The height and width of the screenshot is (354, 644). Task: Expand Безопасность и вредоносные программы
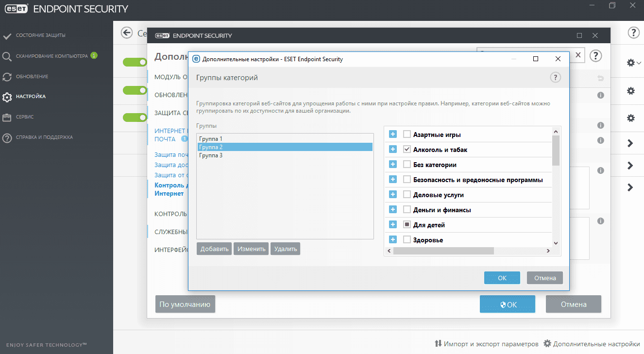coord(393,180)
